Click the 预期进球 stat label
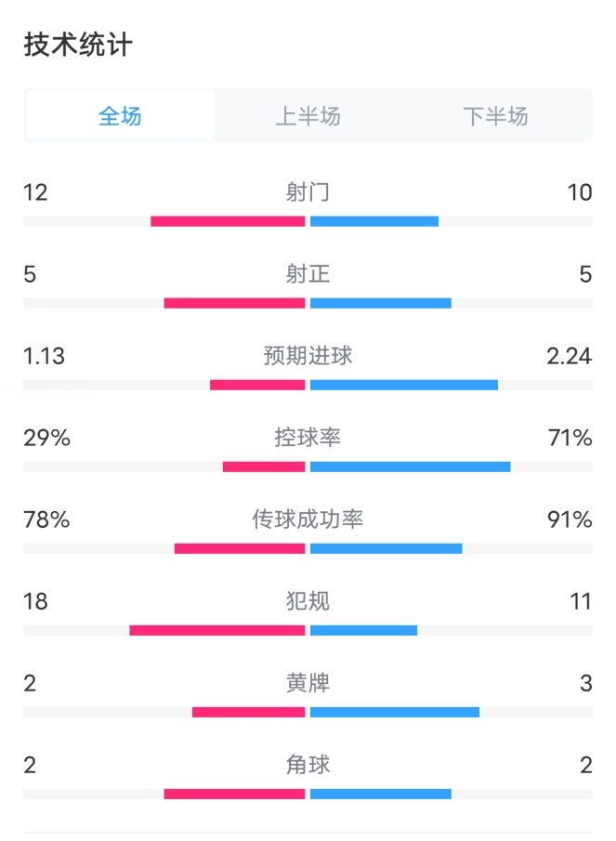 (x=308, y=356)
